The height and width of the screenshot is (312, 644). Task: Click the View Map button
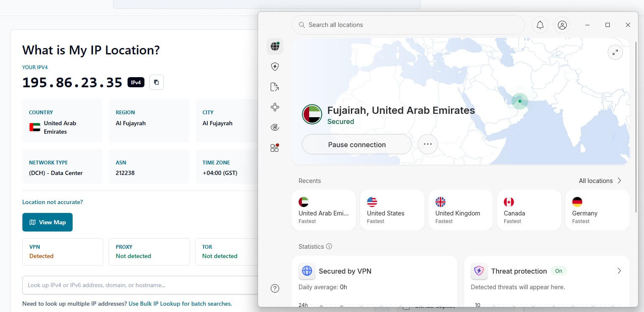point(47,222)
